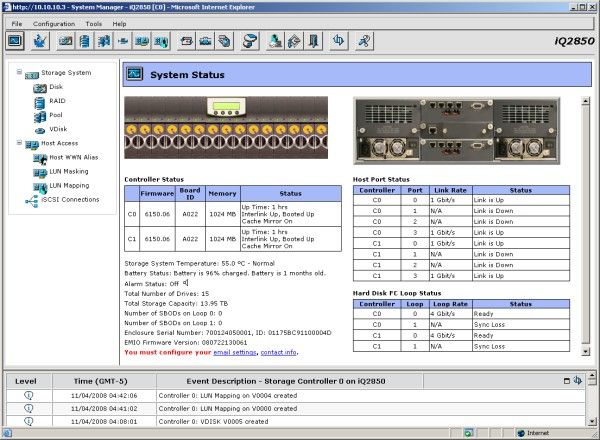Screen dimensions: 600x440
Task: Click 'Total Storage Capacity: 13.95 TB' text
Action: tap(176, 303)
